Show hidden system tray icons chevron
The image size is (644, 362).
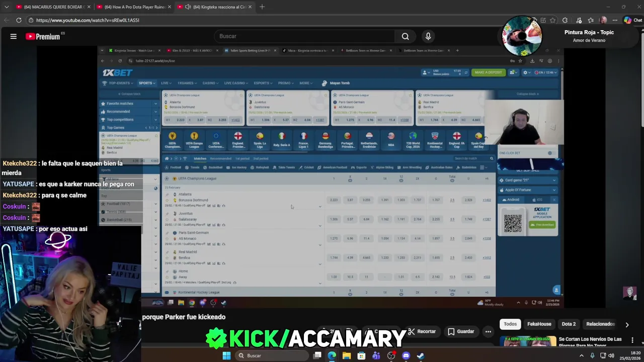point(582,355)
